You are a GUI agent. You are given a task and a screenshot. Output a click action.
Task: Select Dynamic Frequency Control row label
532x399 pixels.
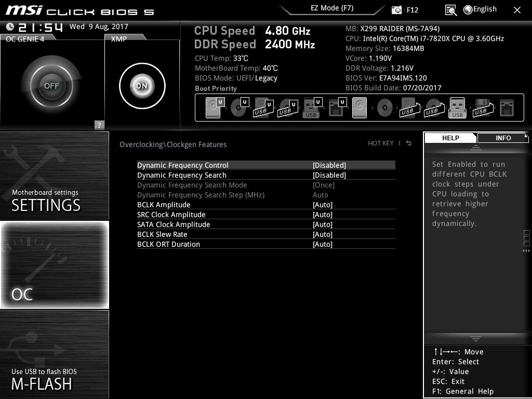[x=182, y=165]
